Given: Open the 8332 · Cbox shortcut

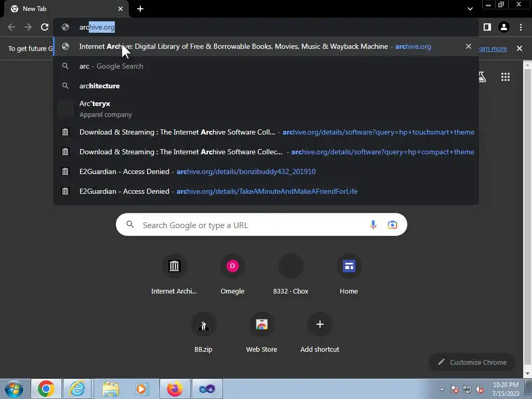Looking at the screenshot, I should (x=291, y=274).
